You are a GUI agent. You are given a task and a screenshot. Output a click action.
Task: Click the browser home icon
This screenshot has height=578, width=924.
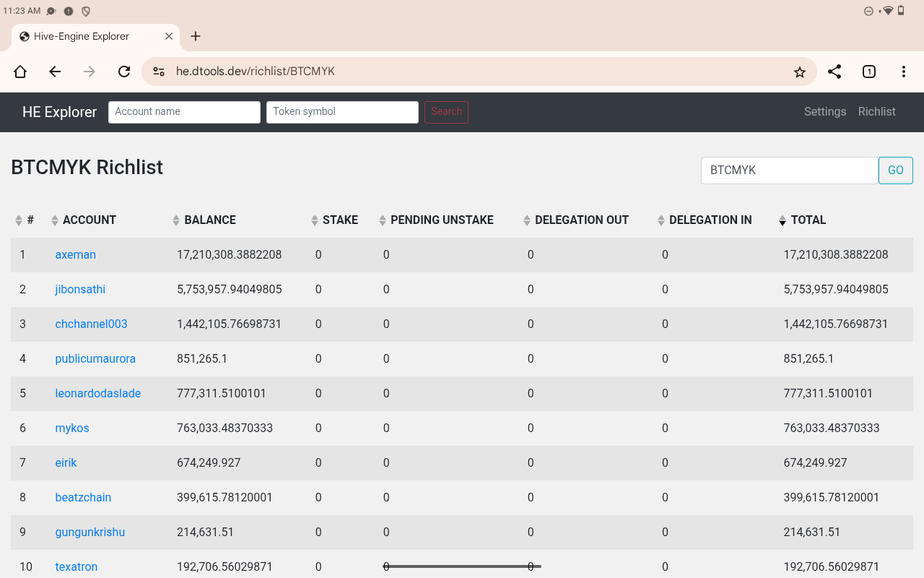pos(20,72)
